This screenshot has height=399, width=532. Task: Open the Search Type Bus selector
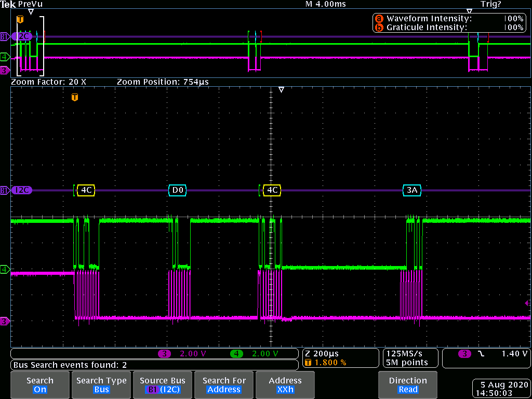pos(101,385)
